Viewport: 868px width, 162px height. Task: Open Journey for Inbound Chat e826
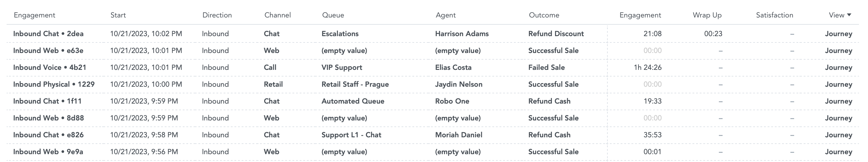pyautogui.click(x=838, y=135)
